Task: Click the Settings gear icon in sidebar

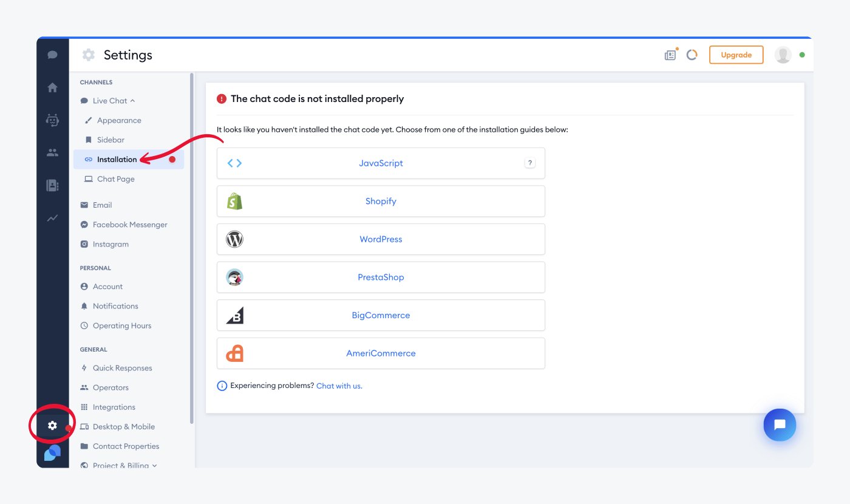Action: [52, 426]
